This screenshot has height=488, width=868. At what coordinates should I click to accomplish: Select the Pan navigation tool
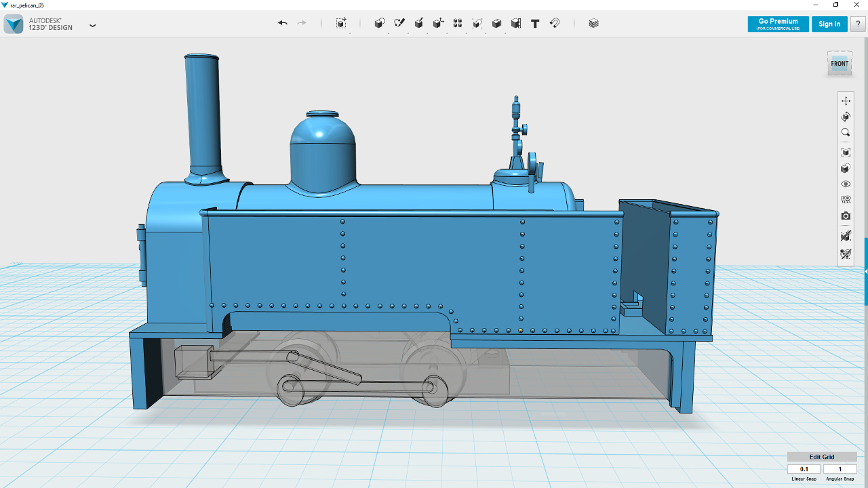click(x=846, y=100)
